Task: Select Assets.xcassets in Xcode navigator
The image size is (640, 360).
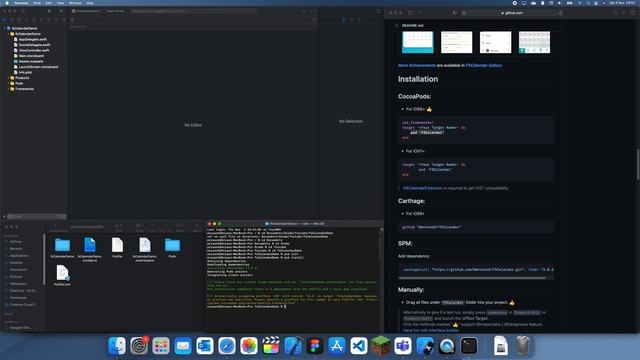Action: pos(31,62)
